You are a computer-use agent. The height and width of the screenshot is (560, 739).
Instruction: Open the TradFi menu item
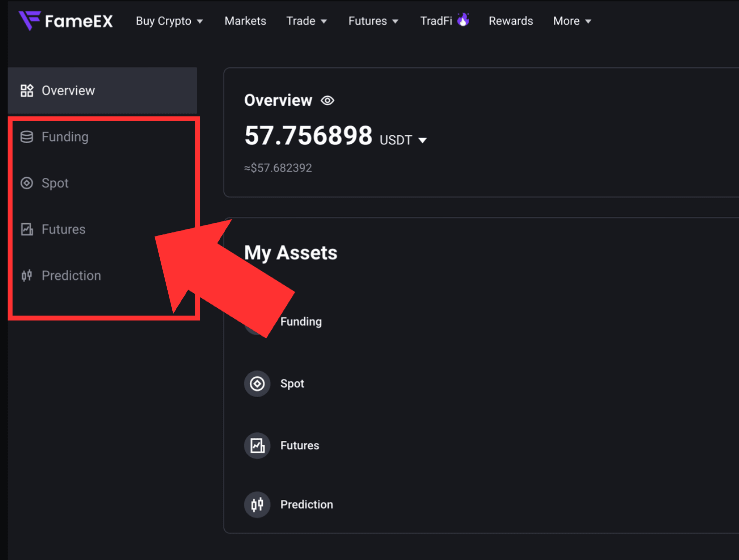pos(436,21)
